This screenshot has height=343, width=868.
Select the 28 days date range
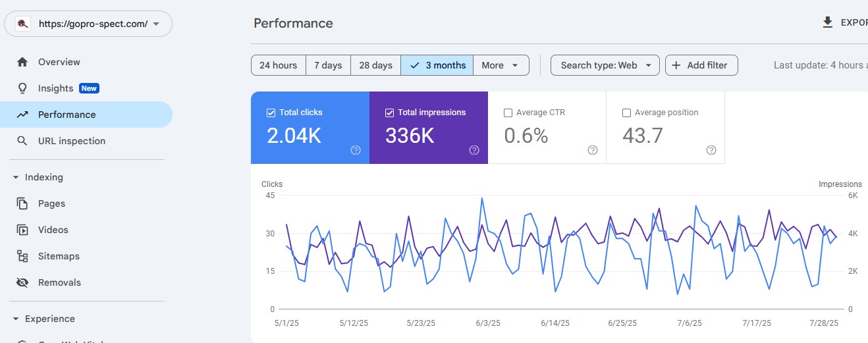(x=375, y=65)
